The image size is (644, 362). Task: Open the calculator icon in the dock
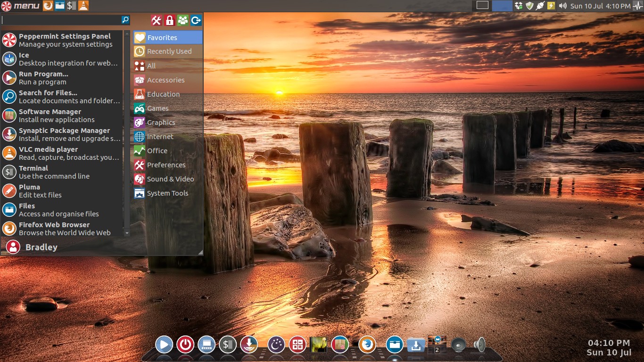pos(297,345)
